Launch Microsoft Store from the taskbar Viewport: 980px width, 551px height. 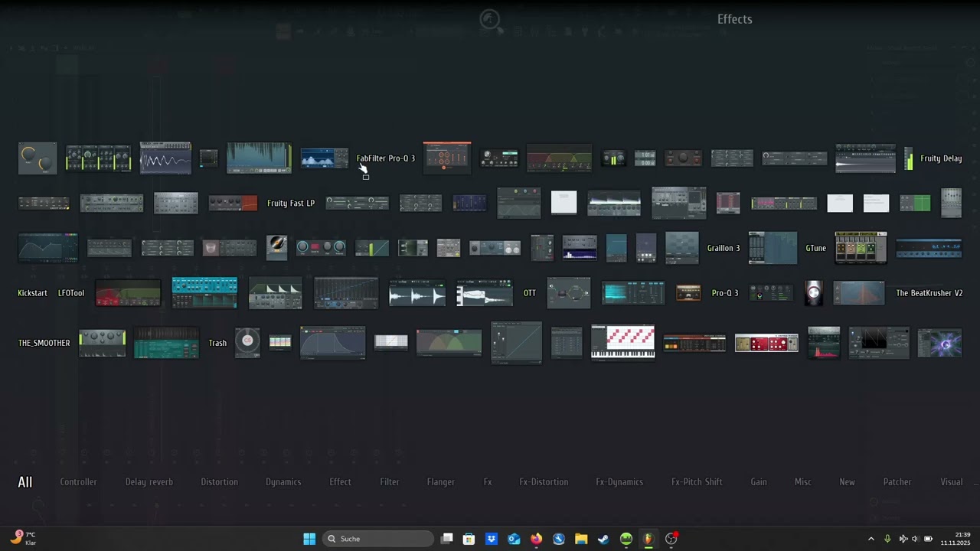(x=469, y=539)
